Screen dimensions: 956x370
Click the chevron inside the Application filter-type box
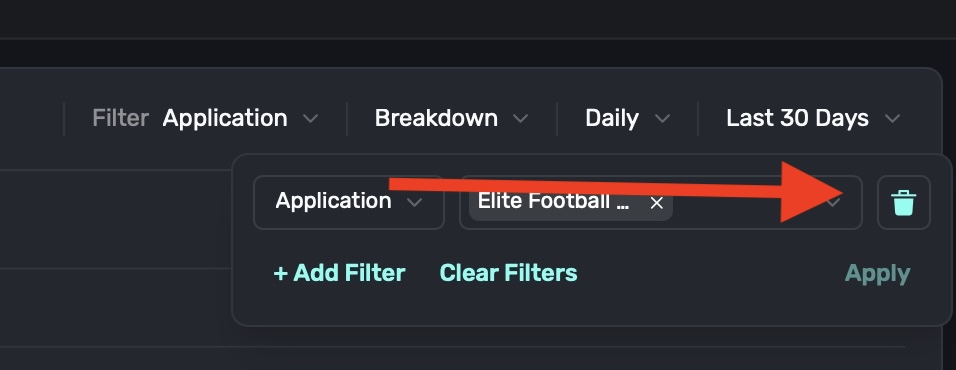click(x=415, y=202)
